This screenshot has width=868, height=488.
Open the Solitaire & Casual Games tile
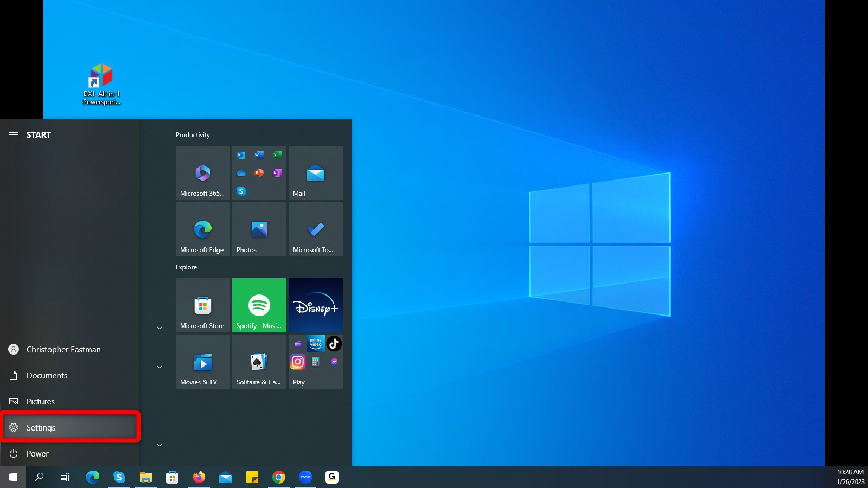point(259,362)
